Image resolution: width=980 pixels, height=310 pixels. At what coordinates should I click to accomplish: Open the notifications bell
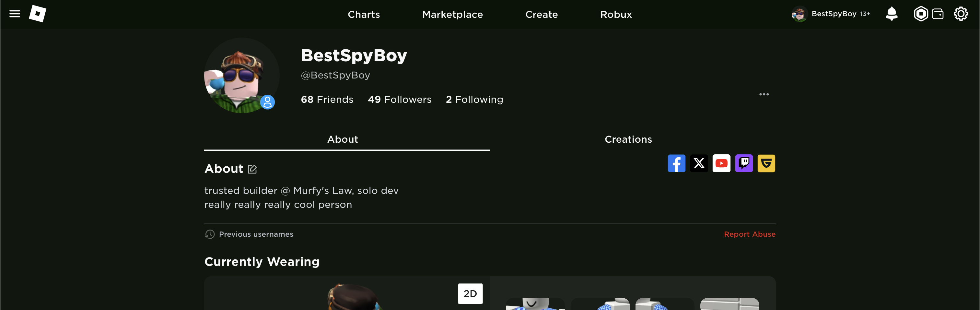pyautogui.click(x=891, y=14)
